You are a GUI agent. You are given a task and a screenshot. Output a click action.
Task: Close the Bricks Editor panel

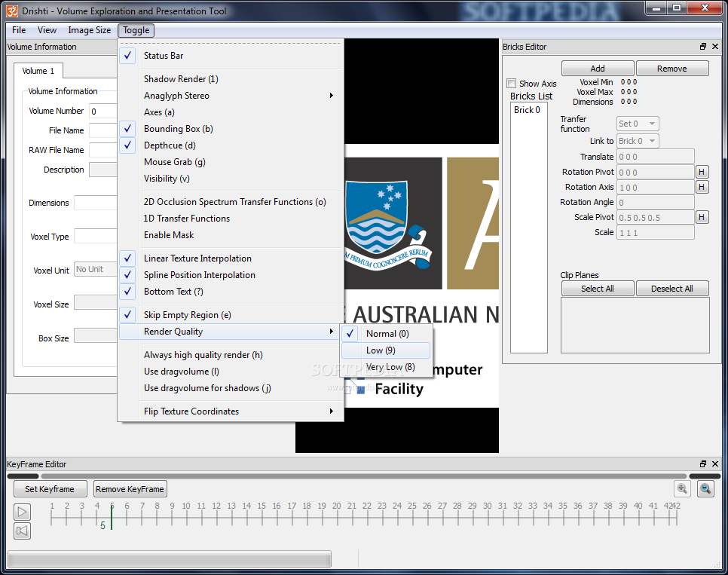click(x=715, y=47)
